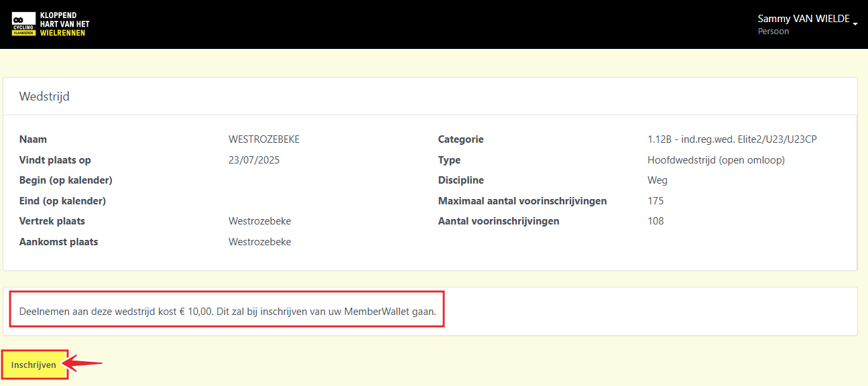Open the Sammy VAN WIELDE user dropdown
Image resolution: width=868 pixels, height=386 pixels.
tap(807, 24)
